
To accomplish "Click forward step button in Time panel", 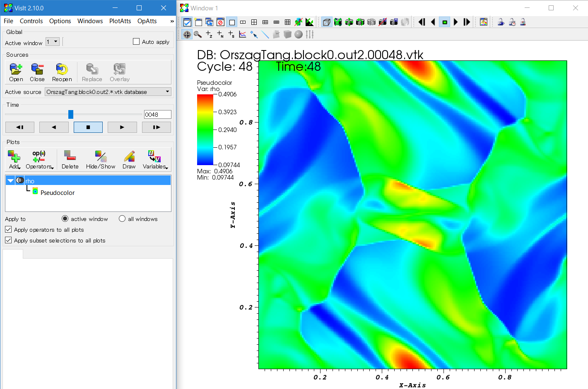I will point(157,127).
